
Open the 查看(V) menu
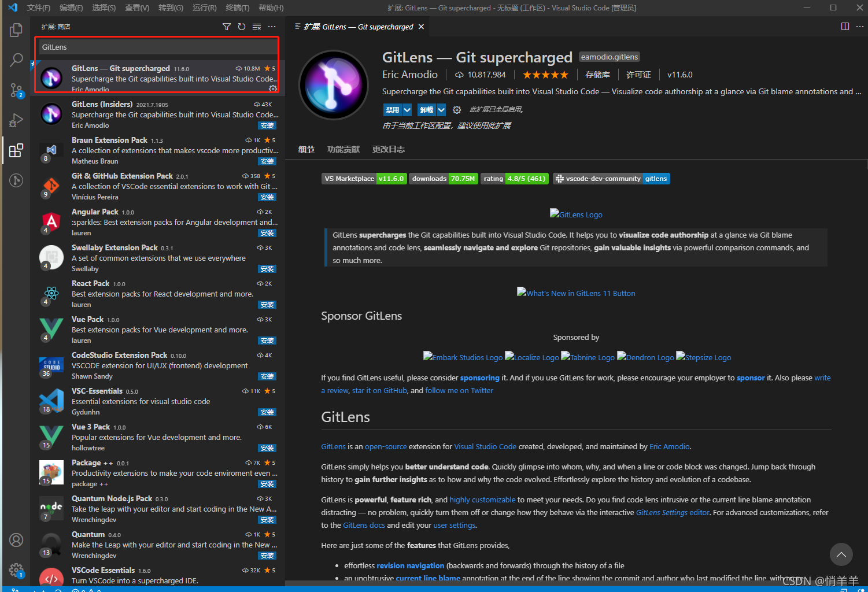137,8
